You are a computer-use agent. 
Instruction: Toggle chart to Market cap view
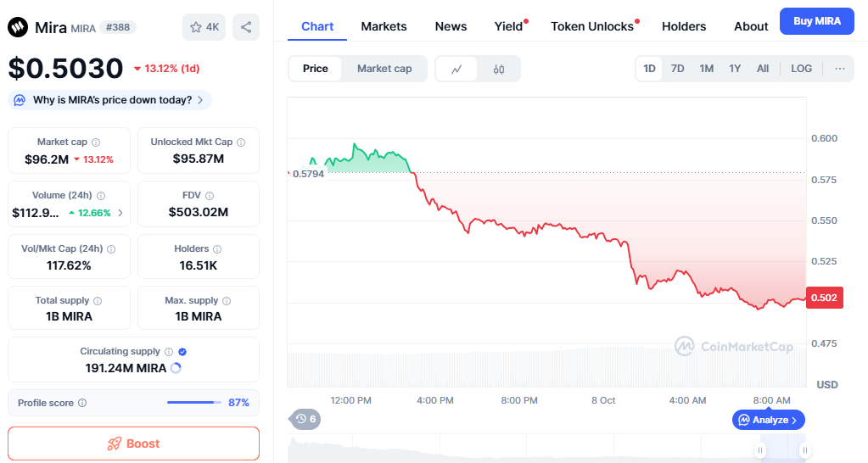[x=384, y=69]
